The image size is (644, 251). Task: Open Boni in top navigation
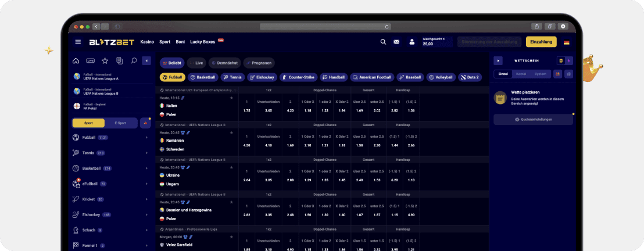click(x=180, y=42)
